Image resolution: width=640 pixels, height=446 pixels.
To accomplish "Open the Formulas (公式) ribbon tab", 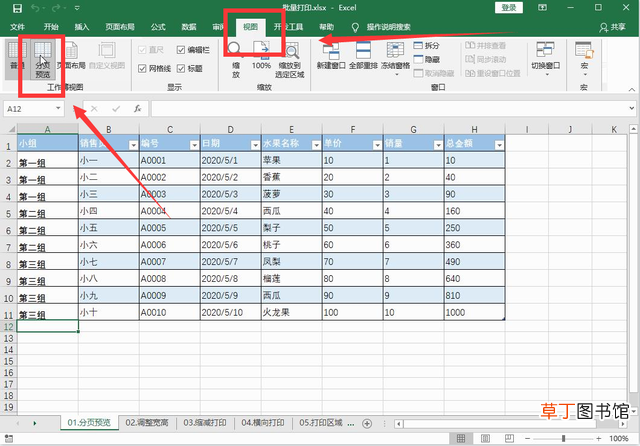I will tap(158, 27).
